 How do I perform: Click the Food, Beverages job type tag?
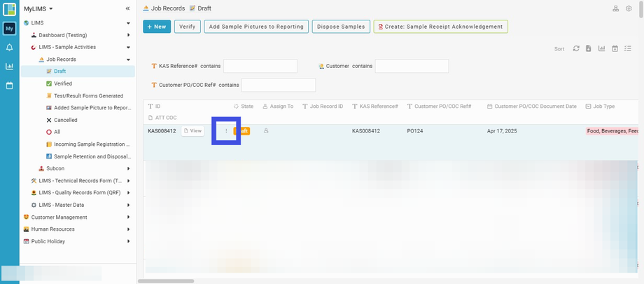(x=612, y=131)
